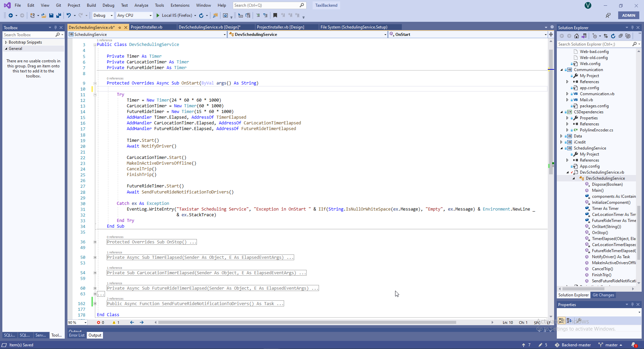Refresh the Solution Explorer tree

click(x=613, y=36)
